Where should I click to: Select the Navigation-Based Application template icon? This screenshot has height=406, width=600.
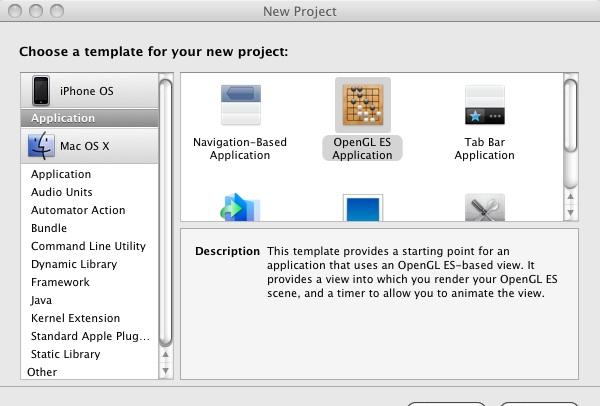(241, 104)
